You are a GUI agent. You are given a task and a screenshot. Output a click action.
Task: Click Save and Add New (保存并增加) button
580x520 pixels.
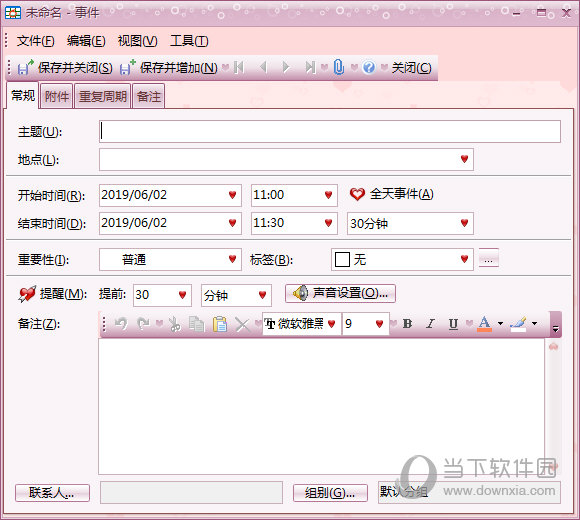(169, 68)
